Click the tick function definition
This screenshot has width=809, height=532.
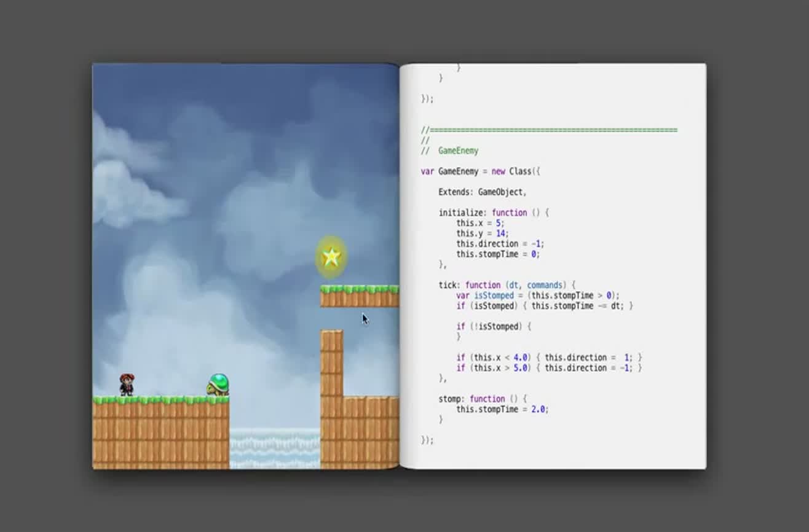471,285
